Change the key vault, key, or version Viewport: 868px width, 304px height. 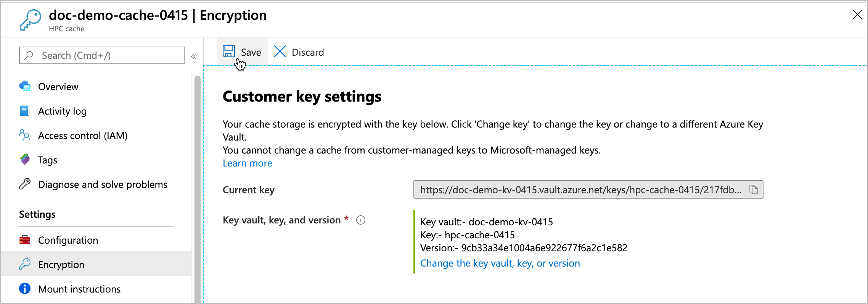[x=500, y=263]
